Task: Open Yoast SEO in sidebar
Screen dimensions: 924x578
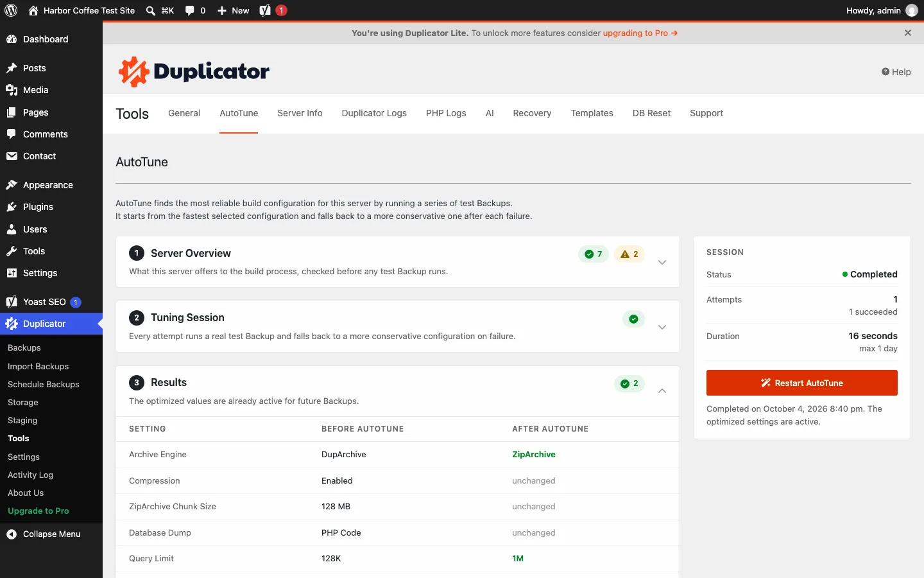Action: coord(51,302)
